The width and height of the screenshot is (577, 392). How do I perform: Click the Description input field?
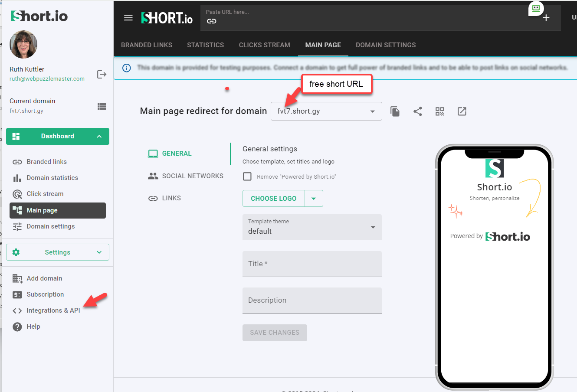312,301
